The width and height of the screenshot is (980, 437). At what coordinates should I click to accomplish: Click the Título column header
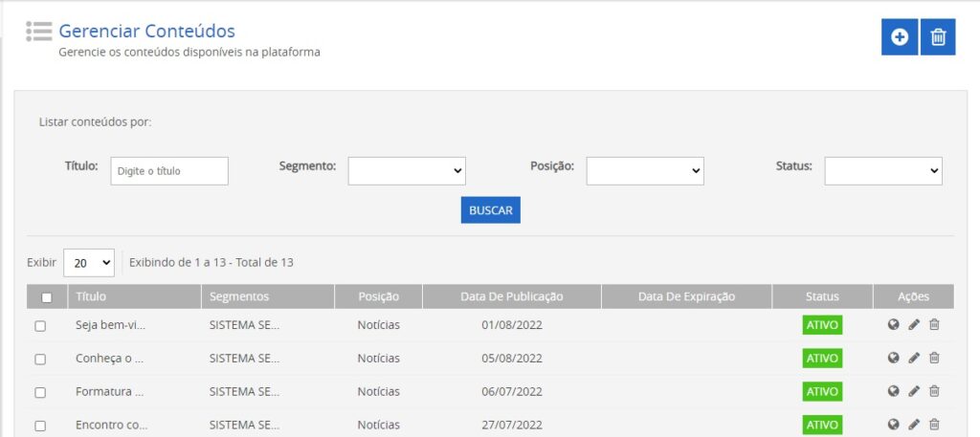tap(91, 296)
